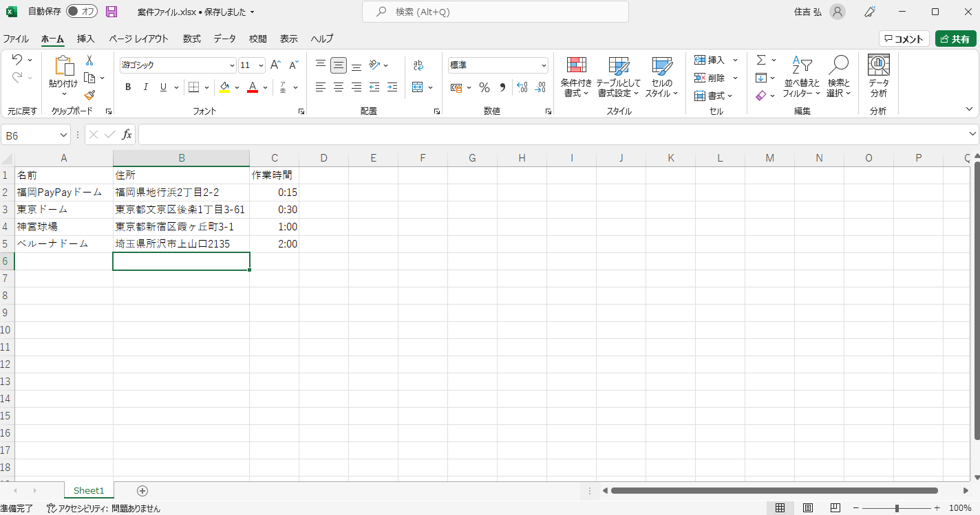The width and height of the screenshot is (980, 515).
Task: Toggle the AutoSave switch
Action: (82, 12)
